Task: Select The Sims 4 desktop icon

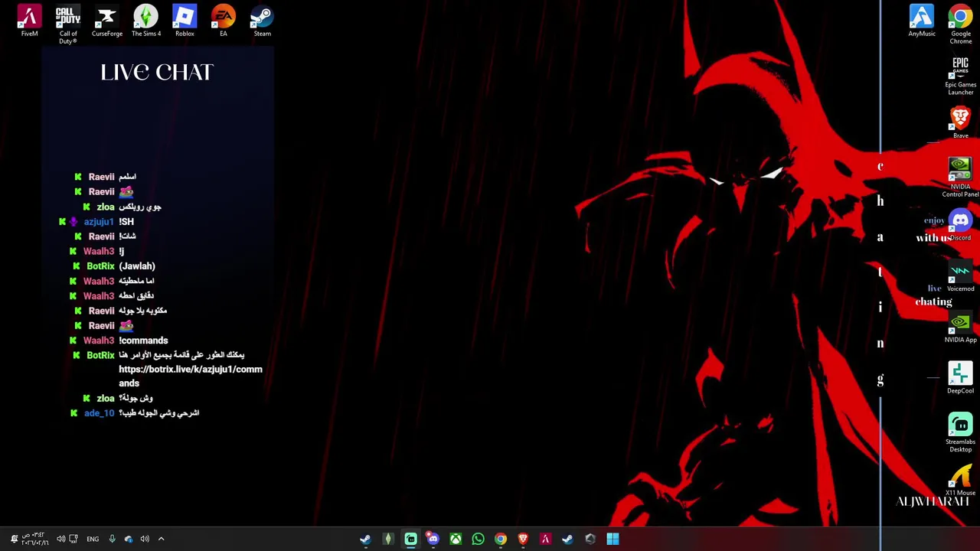Action: tap(145, 21)
